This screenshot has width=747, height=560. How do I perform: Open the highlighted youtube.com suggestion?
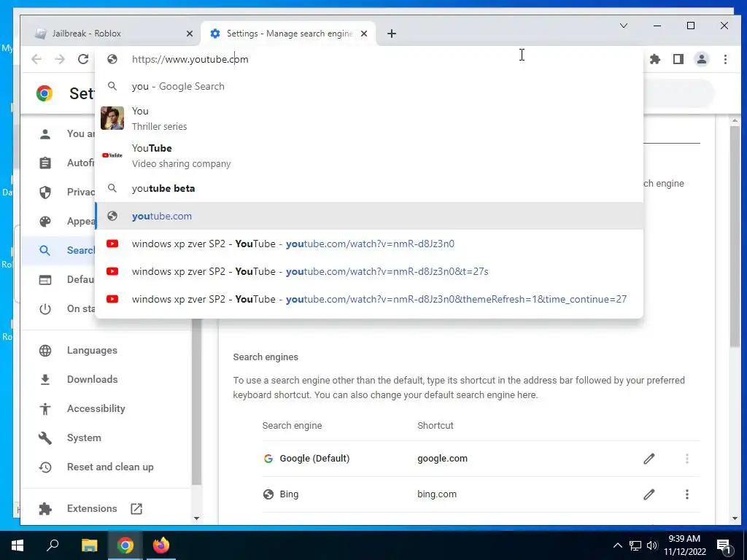coord(369,216)
